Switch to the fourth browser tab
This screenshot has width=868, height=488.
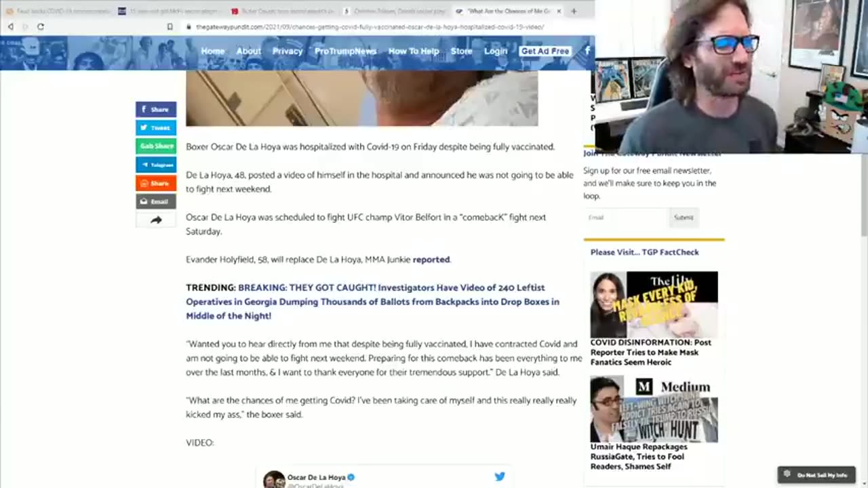click(395, 11)
